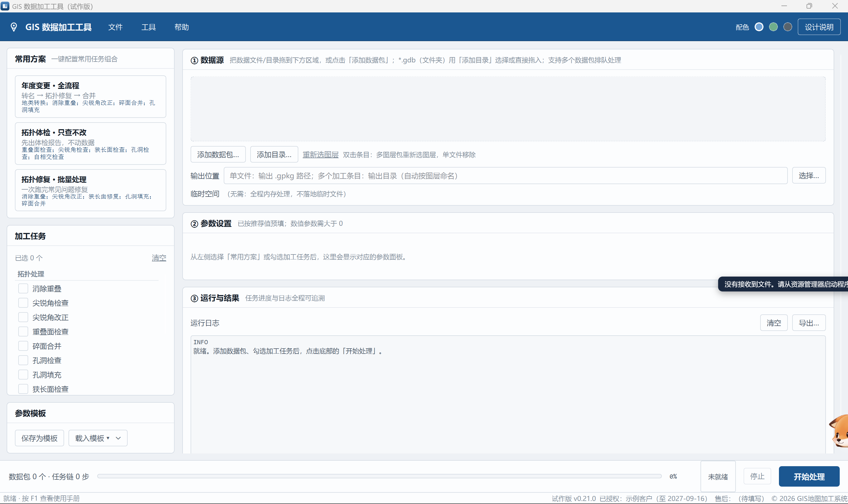This screenshot has width=848, height=504.
Task: Check the 尖锐角改正 task checkbox
Action: [x=23, y=317]
